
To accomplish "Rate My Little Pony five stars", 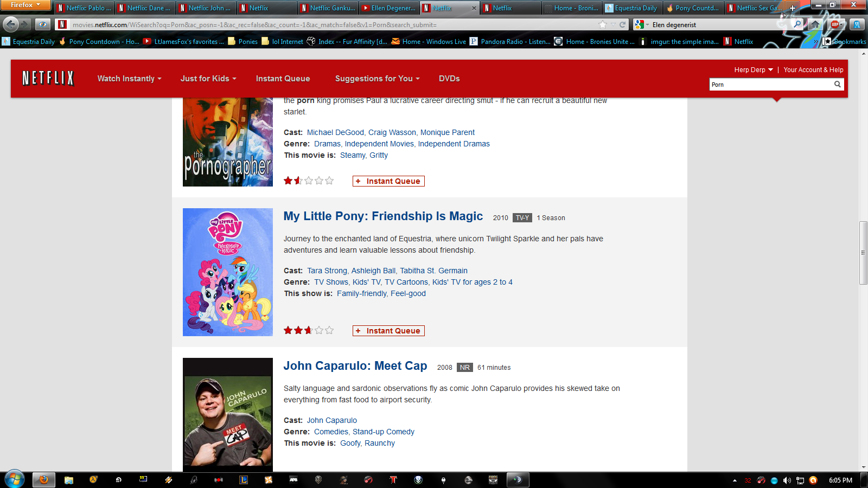I will click(329, 330).
